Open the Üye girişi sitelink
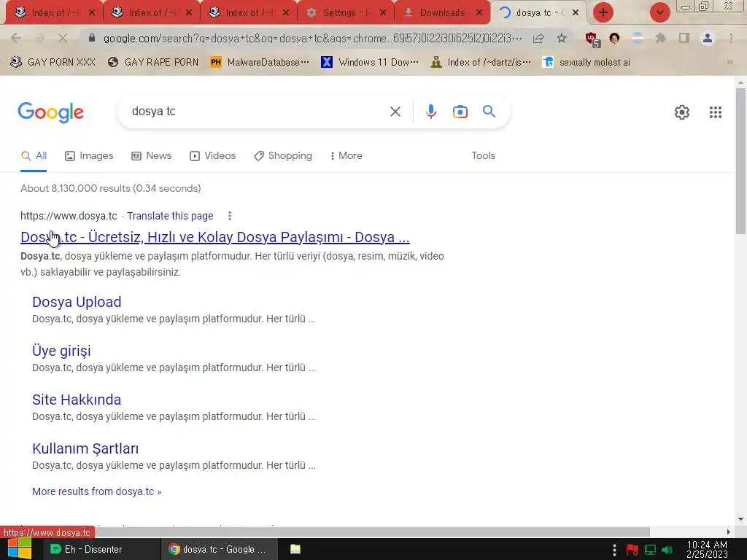747x560 pixels. (x=61, y=351)
